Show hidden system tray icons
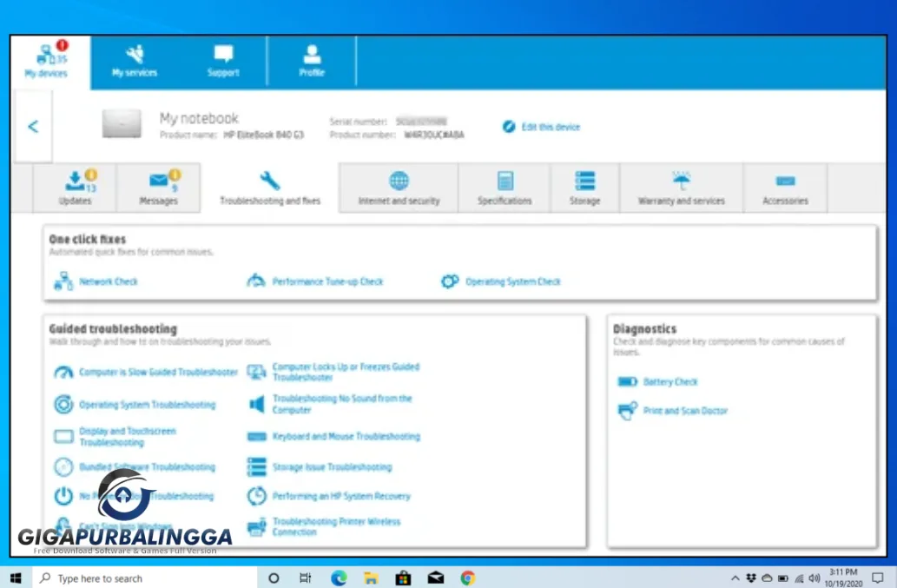 tap(735, 578)
